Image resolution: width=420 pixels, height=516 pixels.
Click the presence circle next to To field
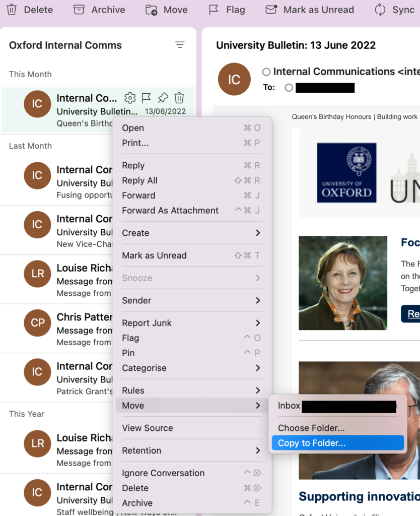[x=289, y=88]
